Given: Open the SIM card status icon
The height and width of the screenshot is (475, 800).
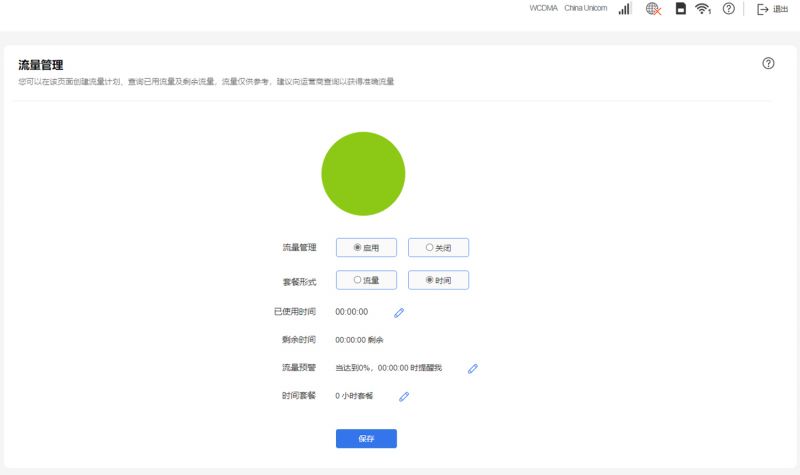Looking at the screenshot, I should pos(681,8).
